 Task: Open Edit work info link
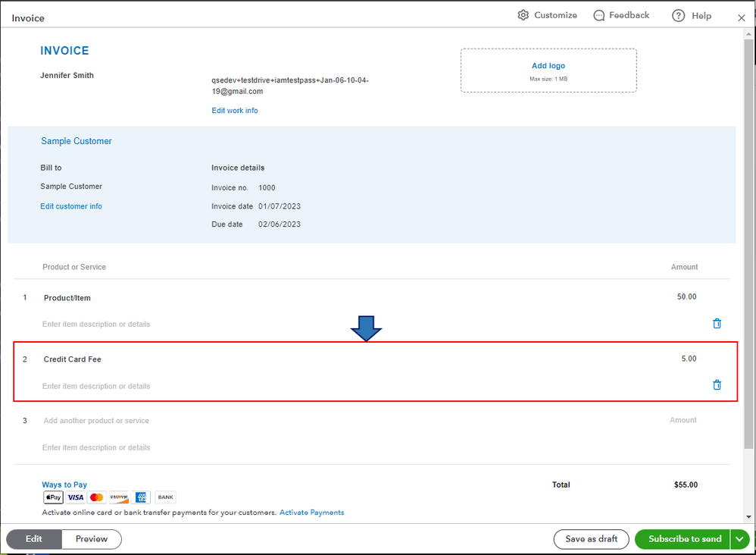click(235, 111)
